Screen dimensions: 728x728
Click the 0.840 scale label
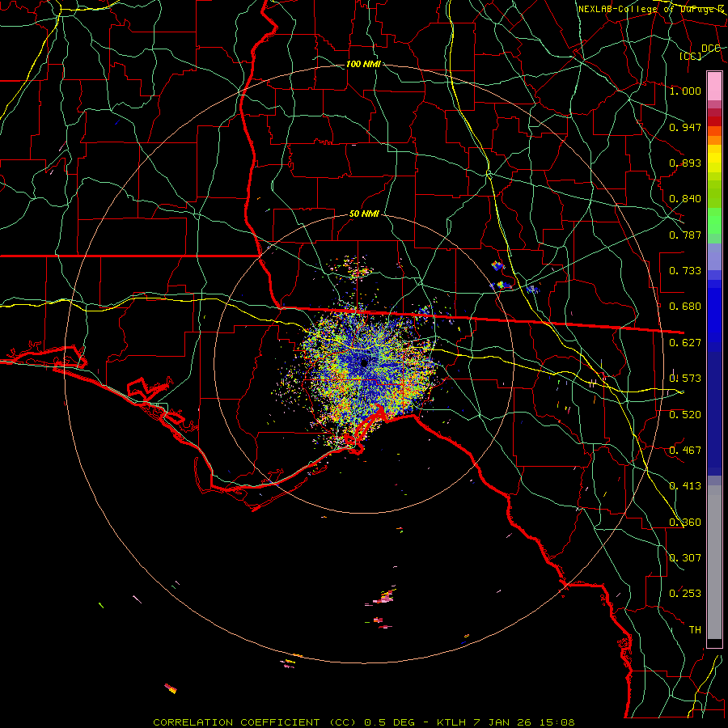point(685,199)
